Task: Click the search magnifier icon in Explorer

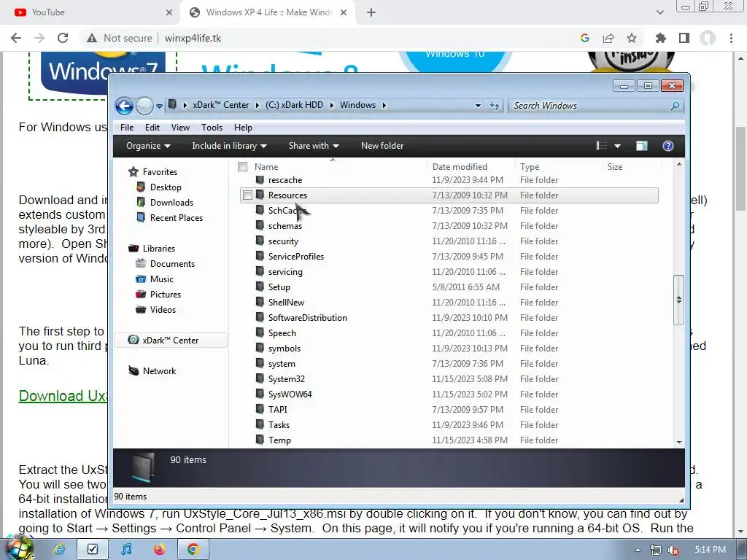Action: tap(675, 106)
